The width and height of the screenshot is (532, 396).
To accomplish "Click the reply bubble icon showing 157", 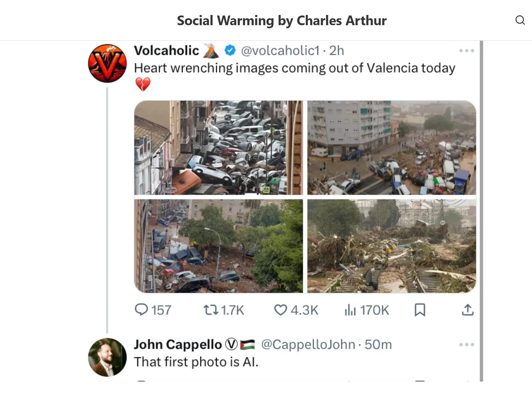I will click(x=141, y=310).
